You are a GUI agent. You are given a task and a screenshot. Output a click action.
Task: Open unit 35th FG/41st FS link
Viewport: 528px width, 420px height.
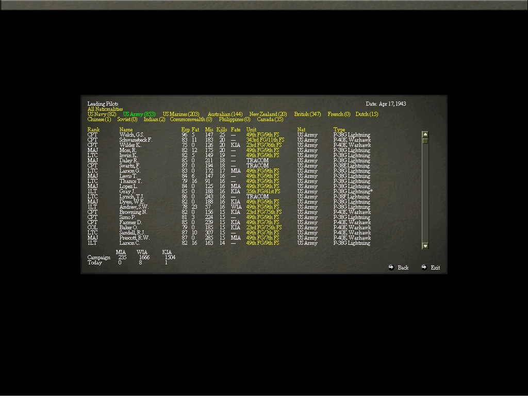tap(263, 192)
